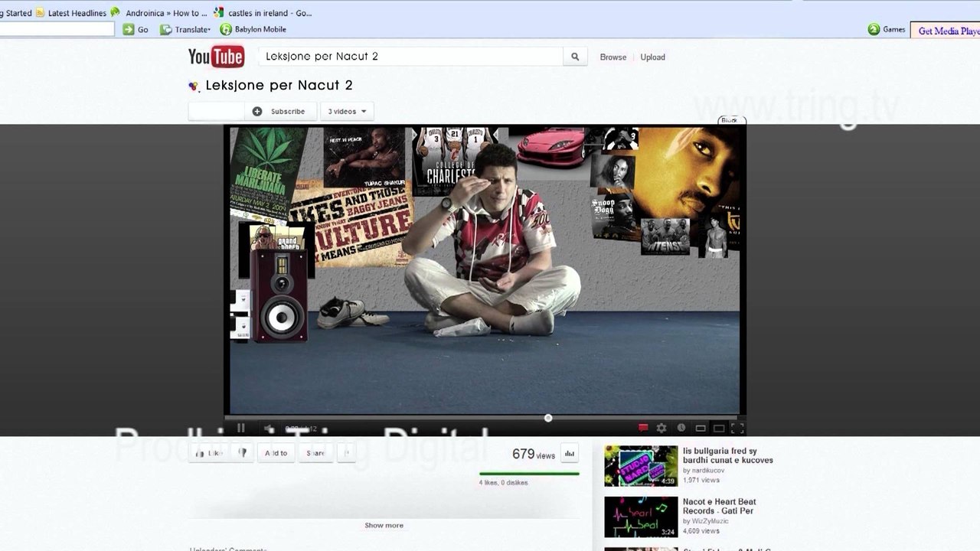Click the search magnifier button
Viewport: 980px width, 551px height.
tap(575, 57)
